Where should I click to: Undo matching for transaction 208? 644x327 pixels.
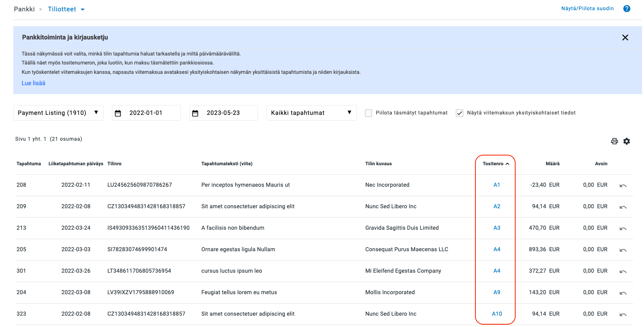click(623, 186)
